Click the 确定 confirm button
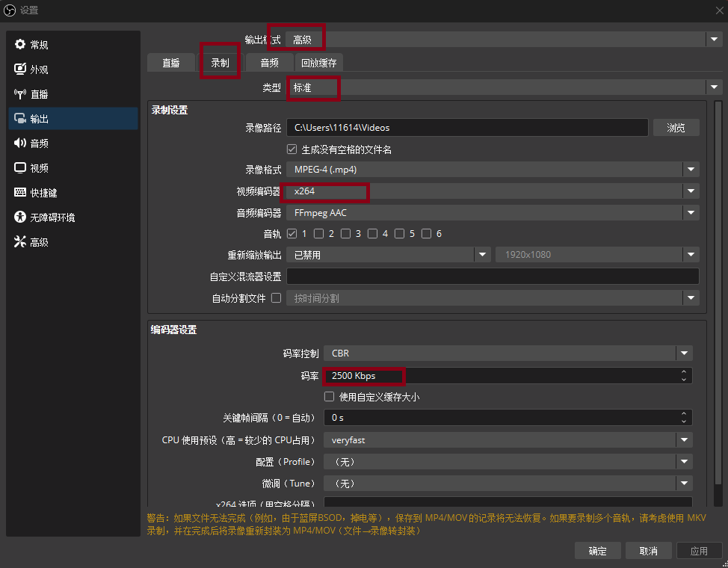The image size is (728, 568). [x=597, y=551]
